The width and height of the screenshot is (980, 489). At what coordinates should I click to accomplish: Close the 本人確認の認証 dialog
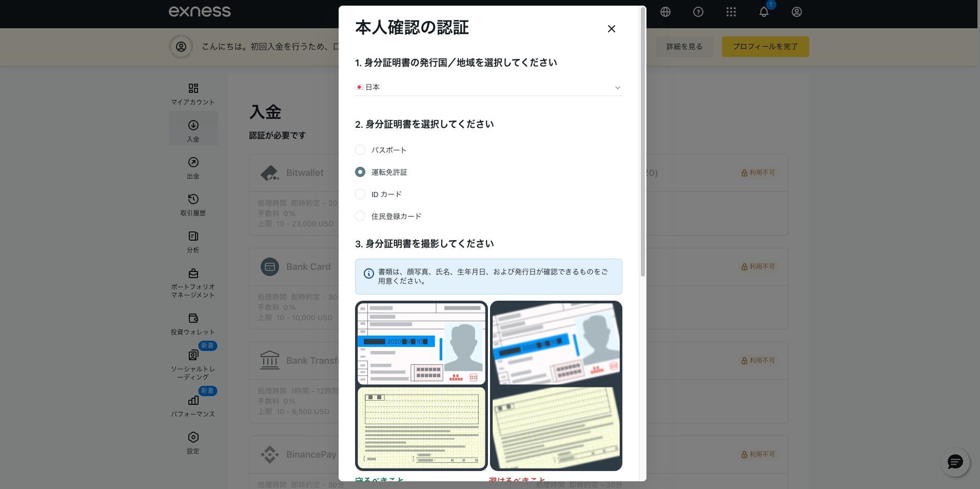tap(611, 29)
